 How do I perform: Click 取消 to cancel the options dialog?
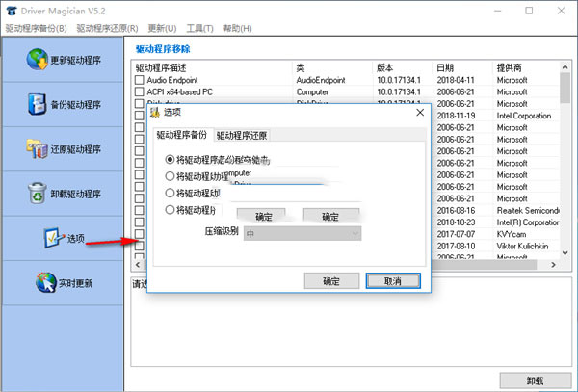pos(392,280)
